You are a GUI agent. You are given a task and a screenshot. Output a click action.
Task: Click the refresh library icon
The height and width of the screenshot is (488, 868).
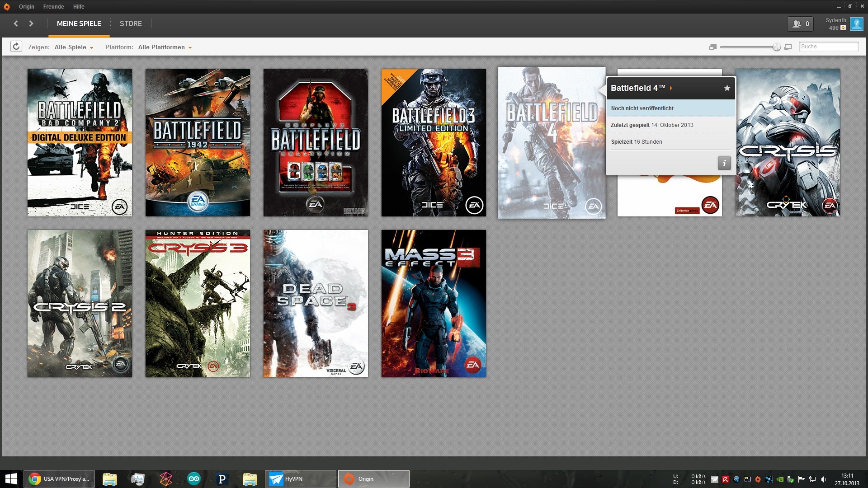coord(16,47)
